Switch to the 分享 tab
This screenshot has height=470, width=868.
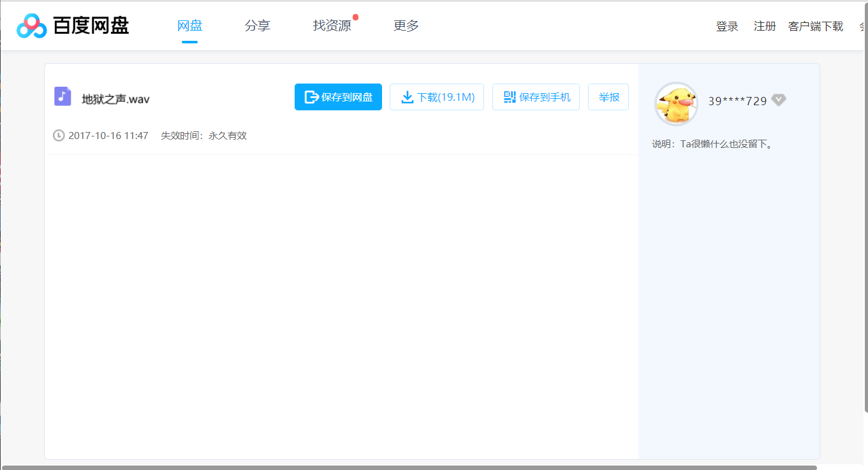(x=258, y=26)
